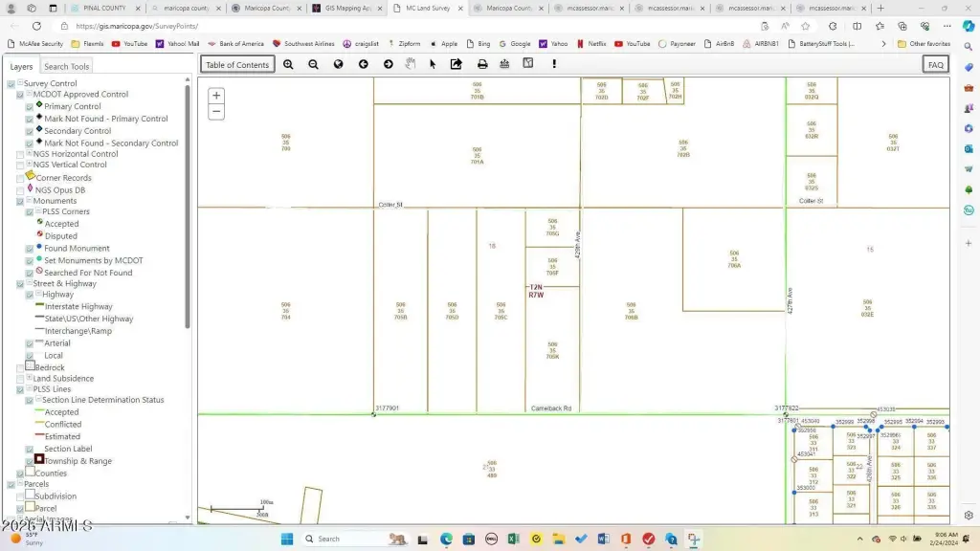Click the full extent globe icon
Viewport: 980px width, 551px height.
[338, 64]
